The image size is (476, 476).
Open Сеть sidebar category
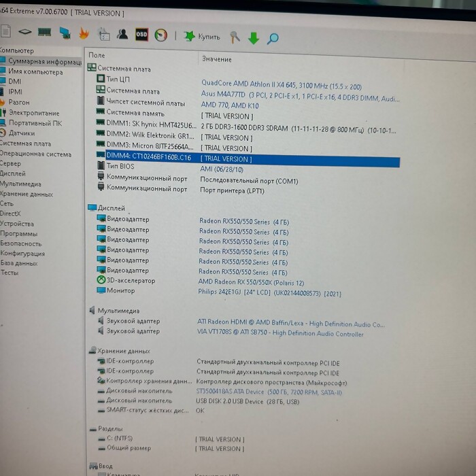7,204
